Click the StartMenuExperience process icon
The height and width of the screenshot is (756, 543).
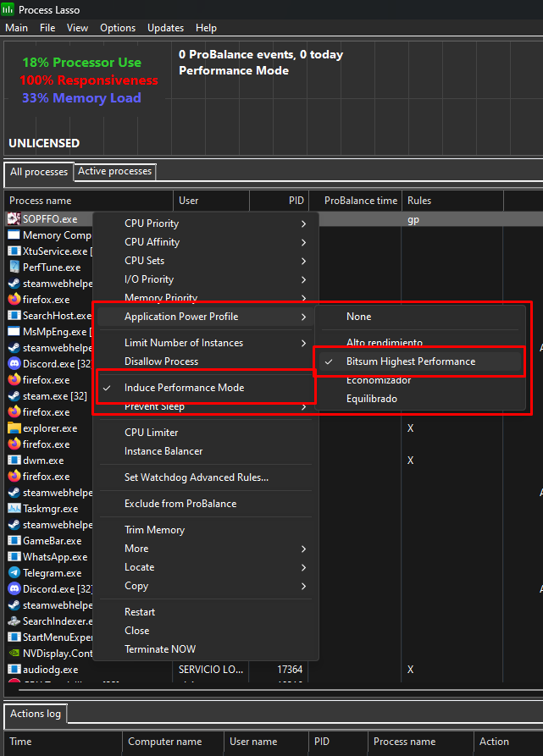point(14,637)
